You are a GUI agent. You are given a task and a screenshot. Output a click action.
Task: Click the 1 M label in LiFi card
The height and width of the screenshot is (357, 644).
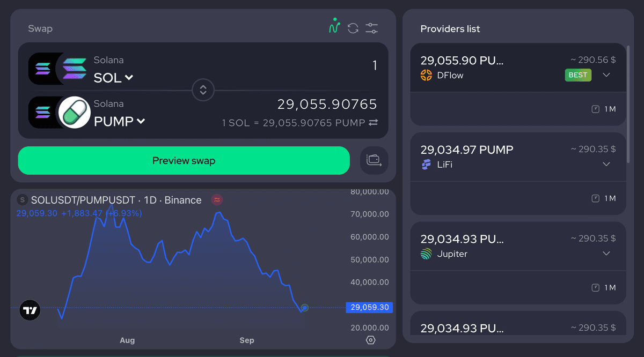(610, 198)
